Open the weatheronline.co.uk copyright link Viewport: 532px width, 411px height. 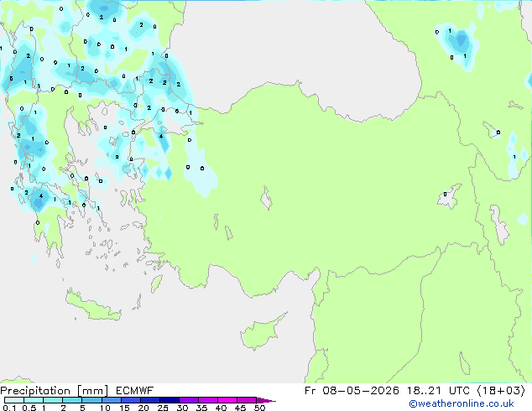tap(462, 403)
